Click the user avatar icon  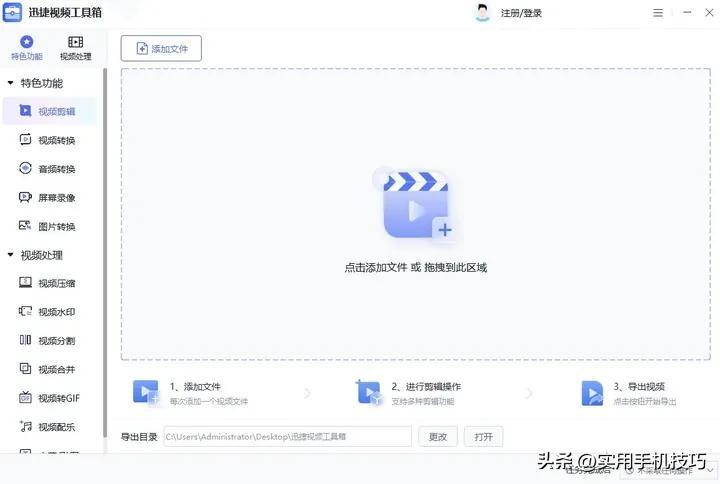482,13
